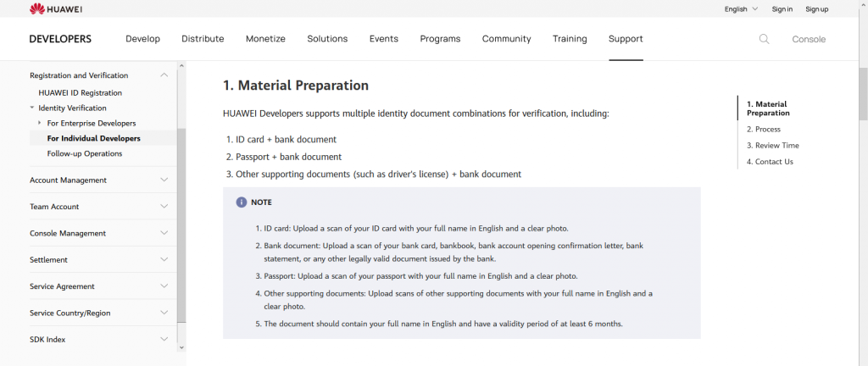The width and height of the screenshot is (868, 366).
Task: Click sidebar scroll down arrow
Action: click(181, 347)
